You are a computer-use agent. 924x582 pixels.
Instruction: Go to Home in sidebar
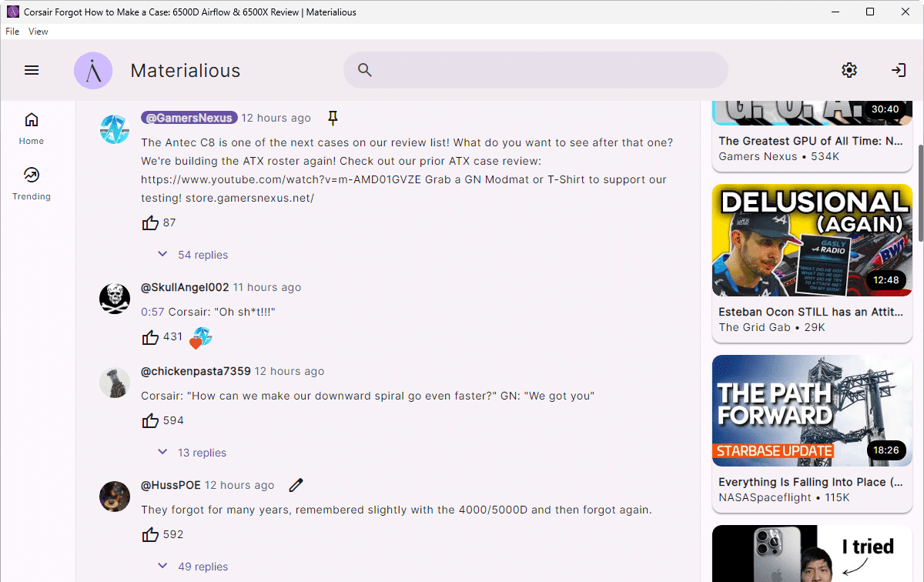click(x=32, y=129)
